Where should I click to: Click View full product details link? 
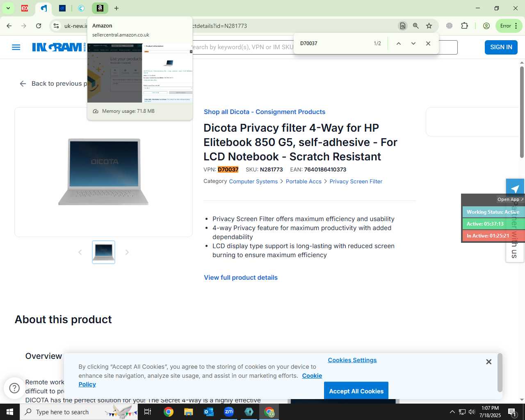(241, 278)
